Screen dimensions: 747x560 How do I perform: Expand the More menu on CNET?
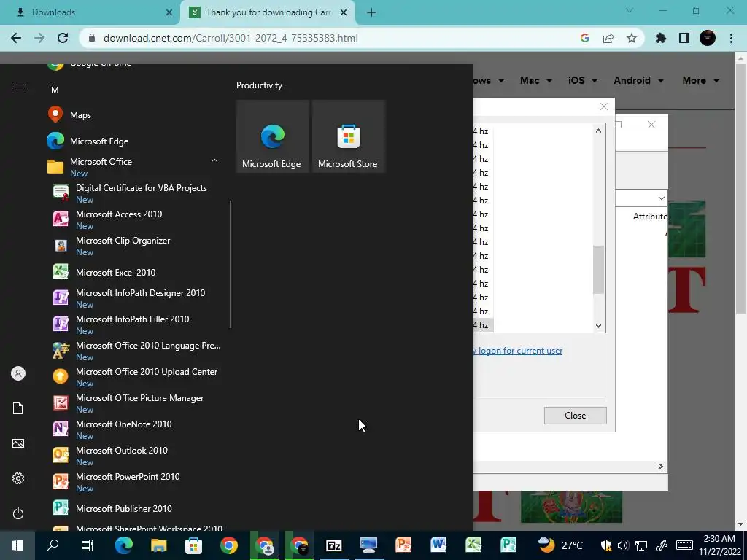[x=701, y=80]
